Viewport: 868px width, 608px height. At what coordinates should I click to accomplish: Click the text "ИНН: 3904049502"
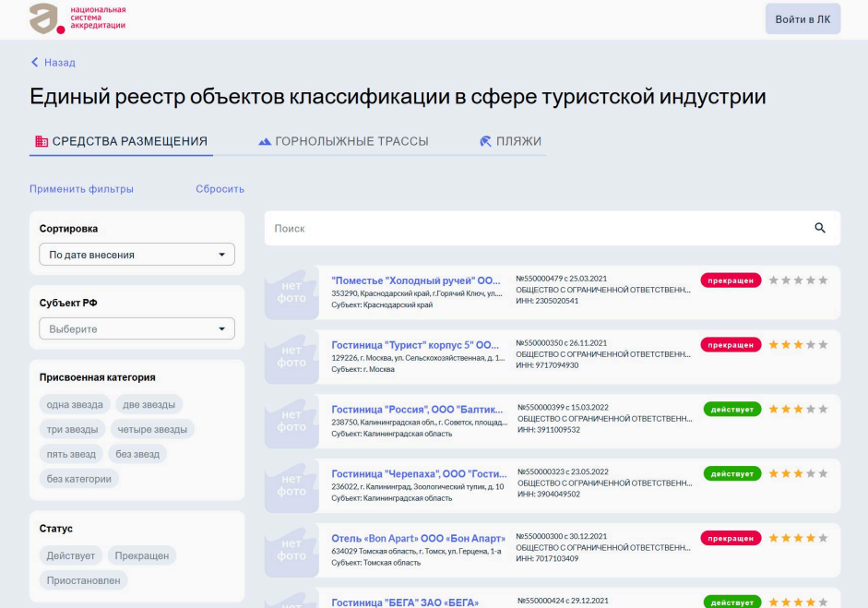point(549,494)
